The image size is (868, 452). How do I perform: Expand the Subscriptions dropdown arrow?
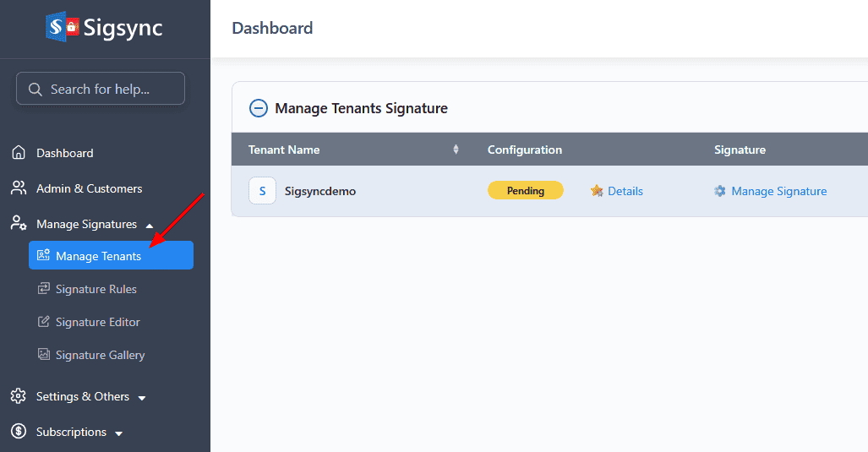pos(118,433)
